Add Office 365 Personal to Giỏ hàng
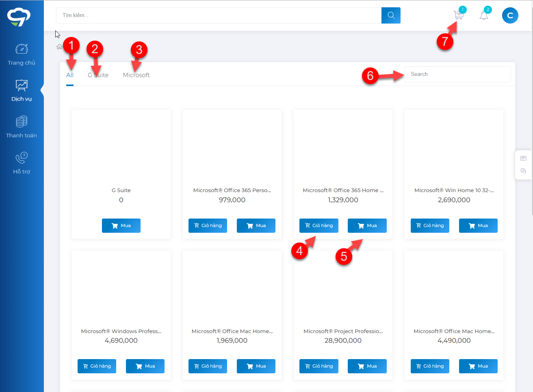 coord(208,225)
